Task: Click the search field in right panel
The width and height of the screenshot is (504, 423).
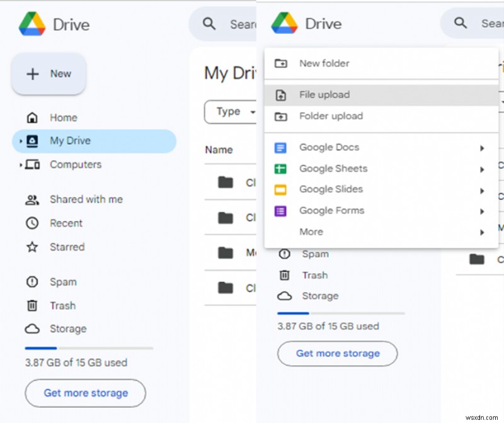Action: (472, 23)
